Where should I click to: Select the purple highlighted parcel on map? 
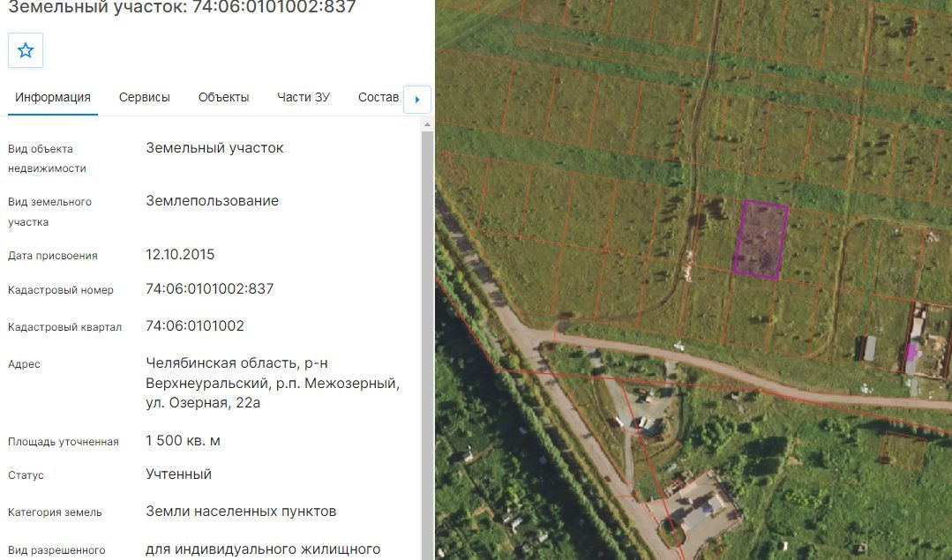tap(761, 240)
